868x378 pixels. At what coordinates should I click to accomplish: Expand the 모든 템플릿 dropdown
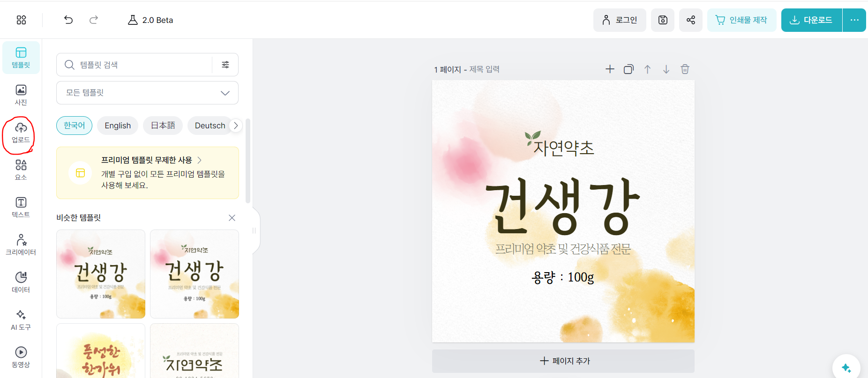click(x=147, y=93)
